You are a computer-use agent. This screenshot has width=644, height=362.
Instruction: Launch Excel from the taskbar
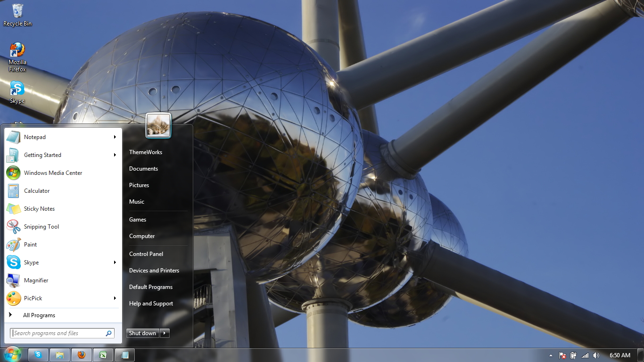click(103, 355)
